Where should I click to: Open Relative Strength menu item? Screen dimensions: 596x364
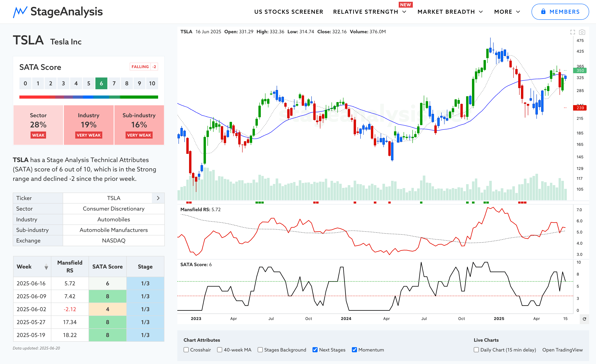tap(365, 12)
